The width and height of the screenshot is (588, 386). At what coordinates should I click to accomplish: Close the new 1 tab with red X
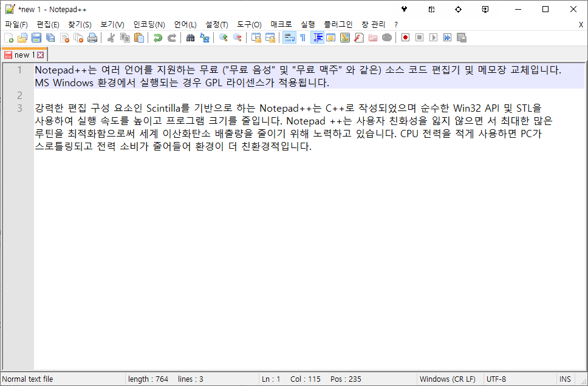41,55
